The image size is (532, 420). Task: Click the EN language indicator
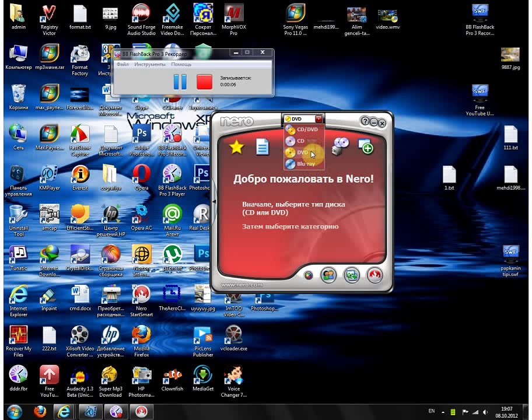(431, 411)
